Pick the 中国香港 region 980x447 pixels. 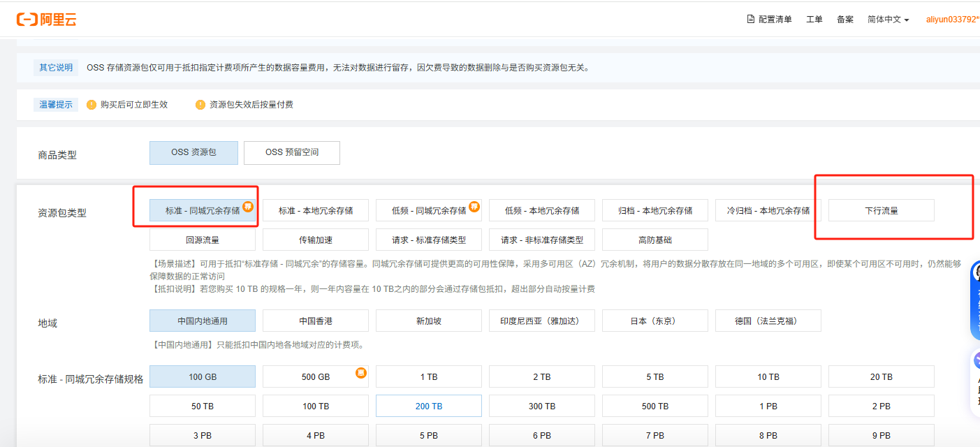click(316, 321)
